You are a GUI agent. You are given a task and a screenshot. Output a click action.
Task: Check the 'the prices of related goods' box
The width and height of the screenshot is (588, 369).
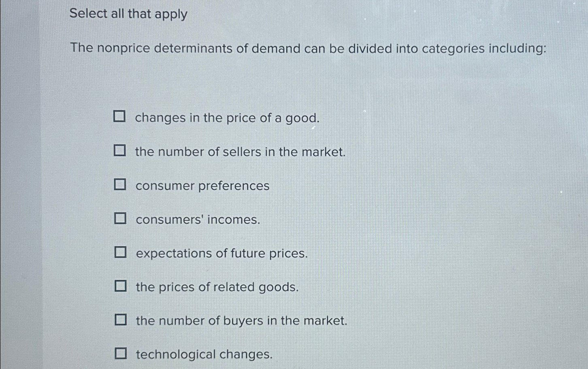coord(120,286)
